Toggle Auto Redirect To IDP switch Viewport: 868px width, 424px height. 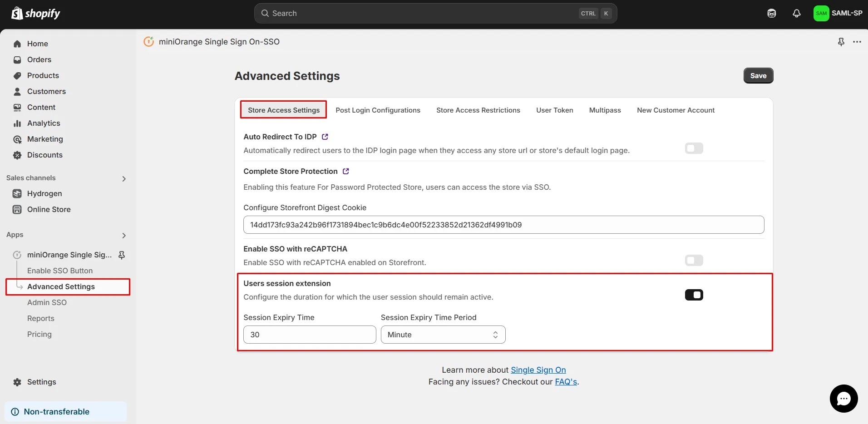click(694, 148)
